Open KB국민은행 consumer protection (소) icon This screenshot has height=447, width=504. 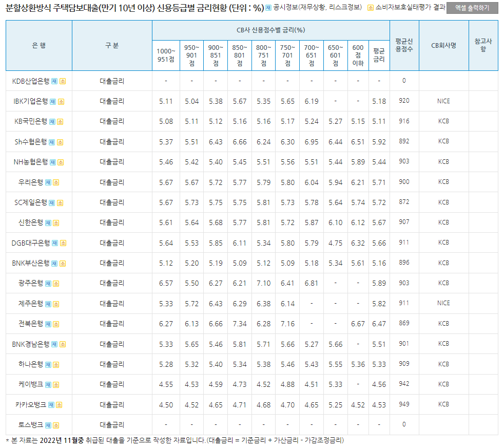tap(60, 122)
